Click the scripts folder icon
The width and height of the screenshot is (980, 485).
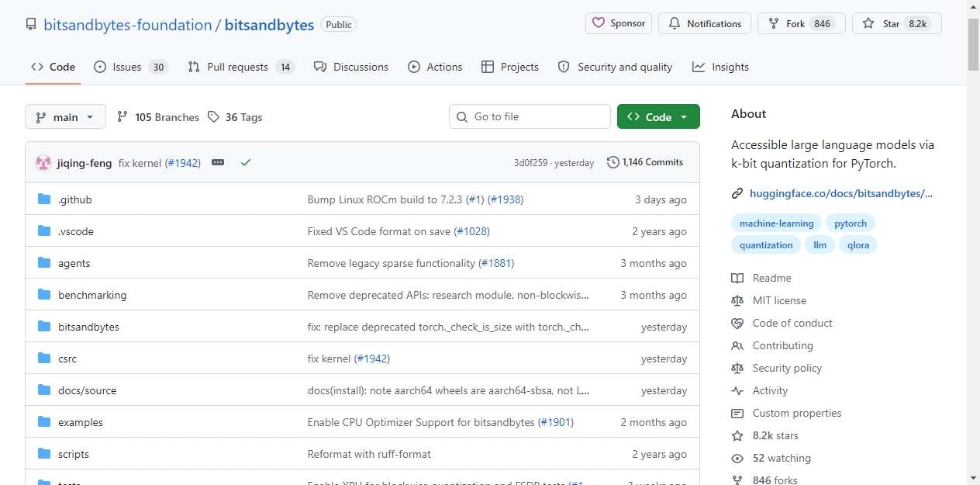[44, 454]
